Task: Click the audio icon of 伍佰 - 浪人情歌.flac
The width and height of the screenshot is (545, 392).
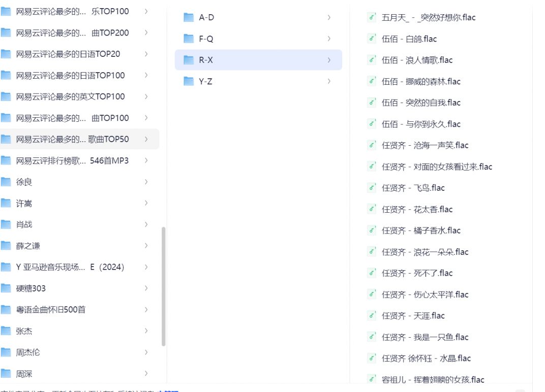Action: pyautogui.click(x=372, y=60)
